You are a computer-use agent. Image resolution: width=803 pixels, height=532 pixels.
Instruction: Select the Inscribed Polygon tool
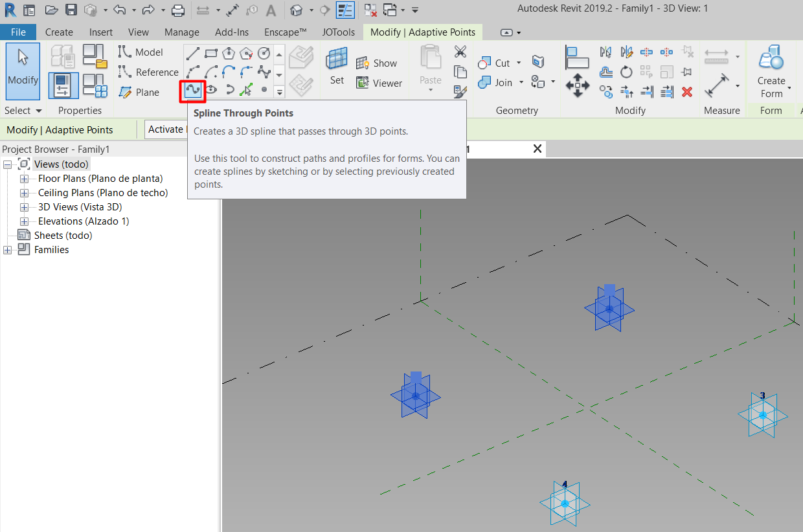228,53
